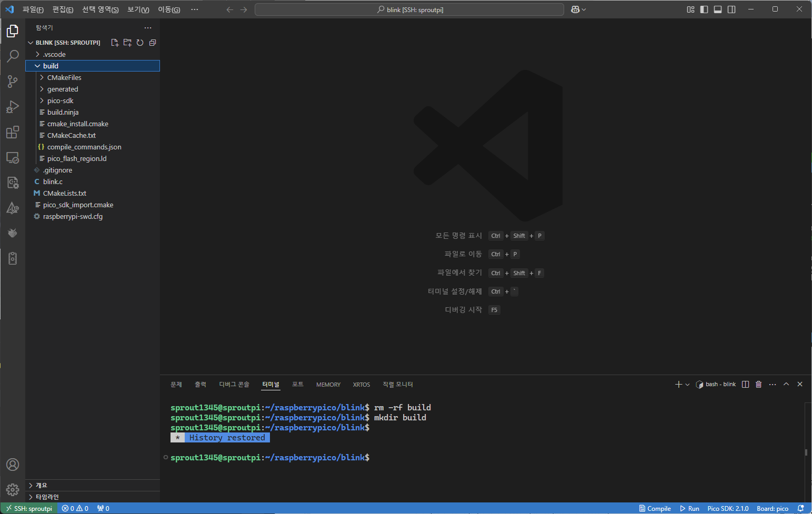Open new terminal profile dropdown arrow
This screenshot has height=514, width=812.
click(x=687, y=385)
